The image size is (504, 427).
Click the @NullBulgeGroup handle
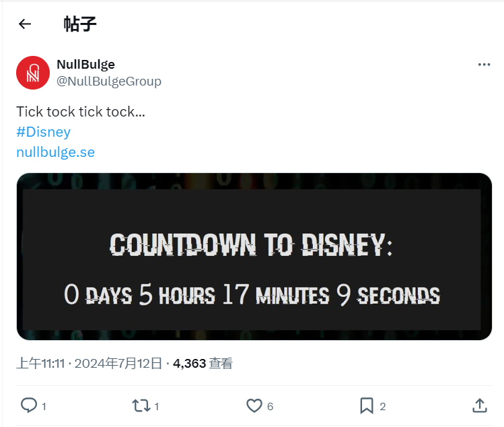[109, 81]
